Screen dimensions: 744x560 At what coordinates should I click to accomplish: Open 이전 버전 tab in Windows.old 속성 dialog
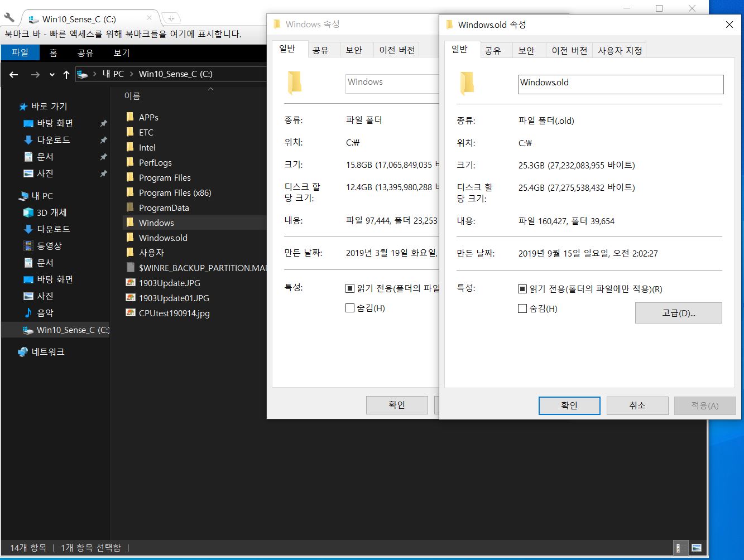click(569, 51)
